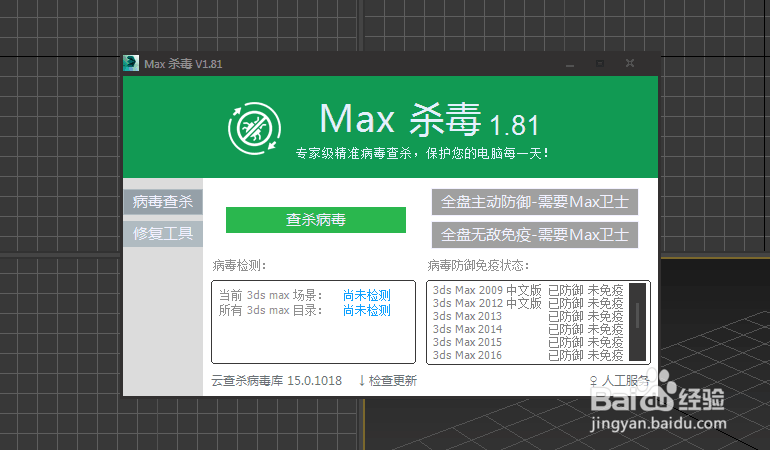The height and width of the screenshot is (450, 770).
Task: Select the 3ds Max 2013 row
Action: point(528,316)
